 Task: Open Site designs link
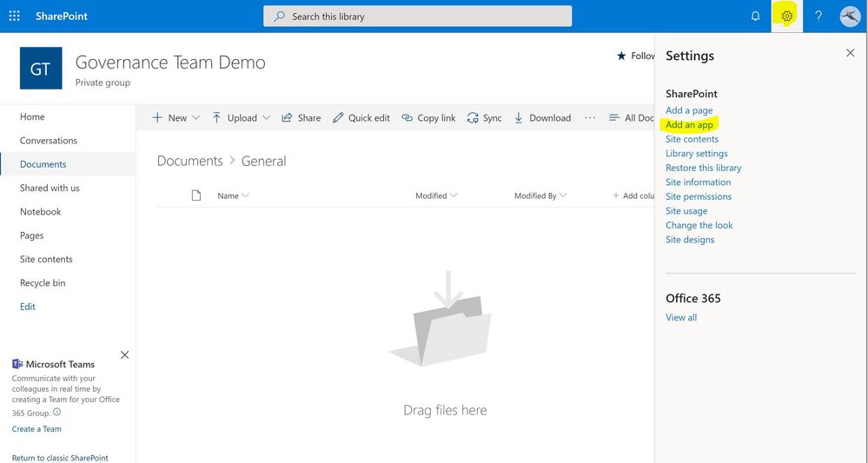[x=690, y=240]
